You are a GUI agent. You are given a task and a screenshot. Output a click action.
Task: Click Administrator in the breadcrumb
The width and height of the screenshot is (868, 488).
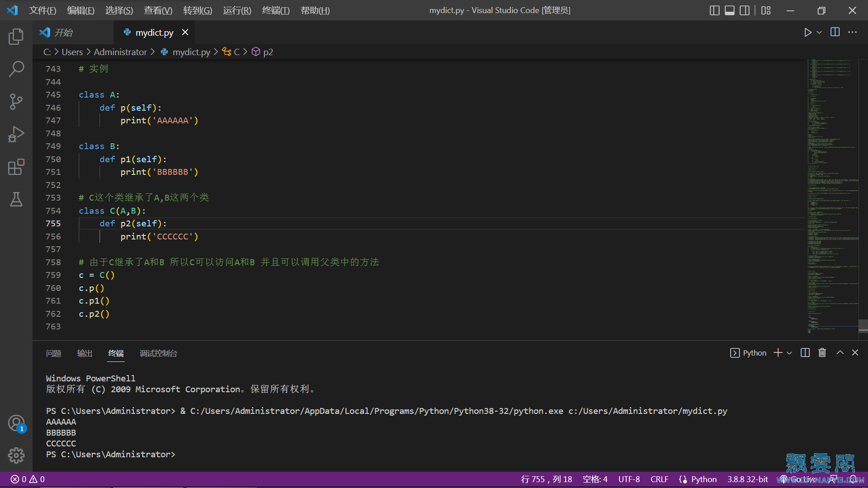(x=120, y=52)
